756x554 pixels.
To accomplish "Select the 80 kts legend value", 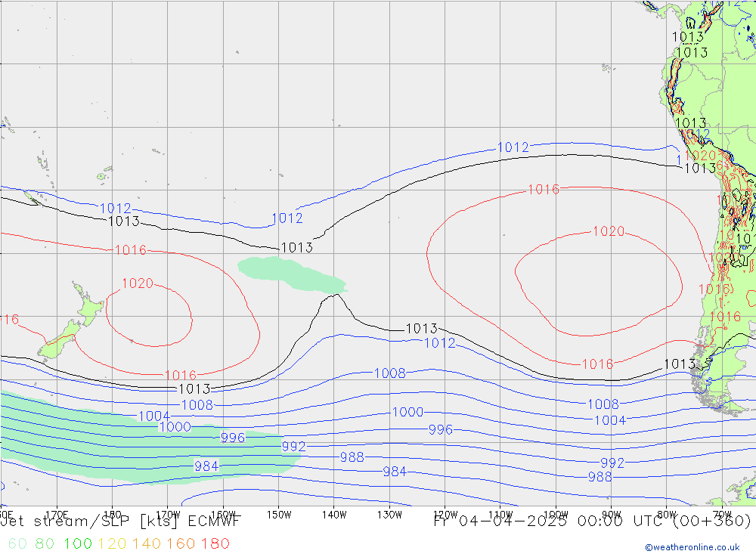I will pyautogui.click(x=45, y=544).
